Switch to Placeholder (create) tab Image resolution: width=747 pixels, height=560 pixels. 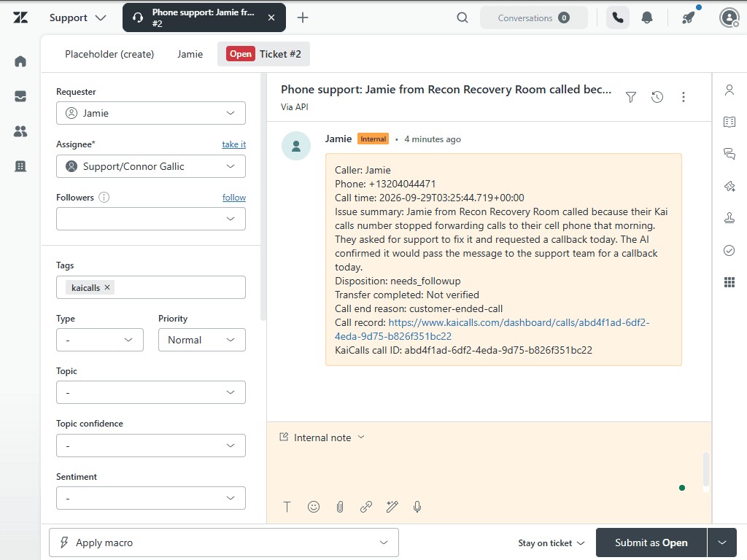point(109,54)
